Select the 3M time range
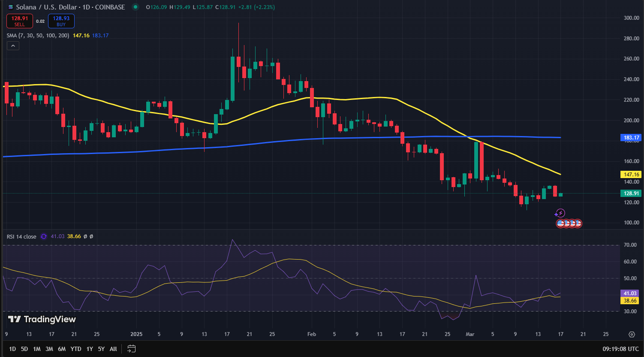This screenshot has width=644, height=357. click(x=49, y=349)
